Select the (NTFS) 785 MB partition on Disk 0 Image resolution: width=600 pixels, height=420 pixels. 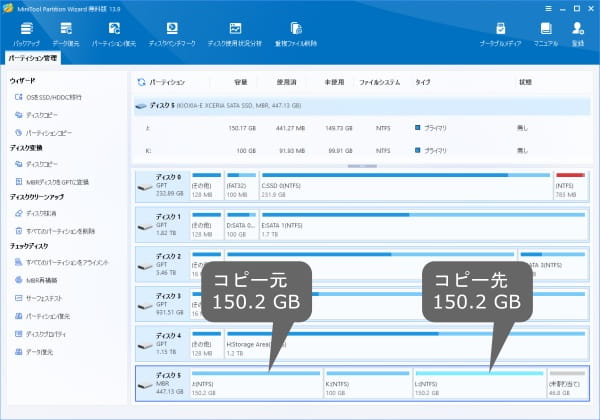[x=571, y=186]
